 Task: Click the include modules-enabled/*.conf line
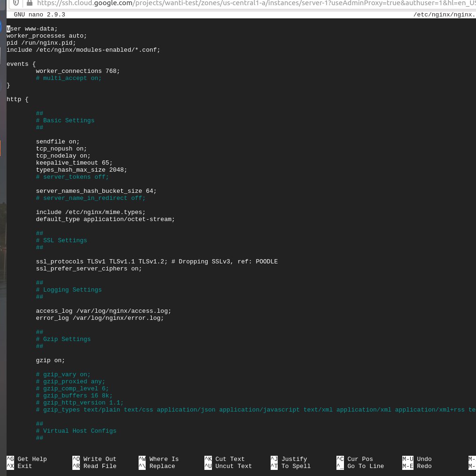(83, 50)
